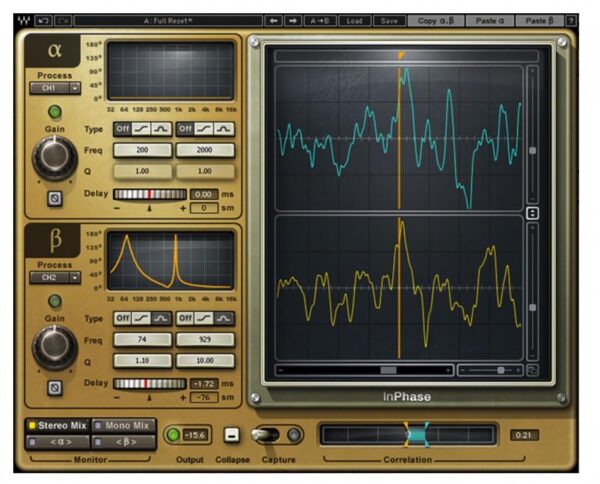Click the Load button
600x484 pixels.
tap(354, 21)
